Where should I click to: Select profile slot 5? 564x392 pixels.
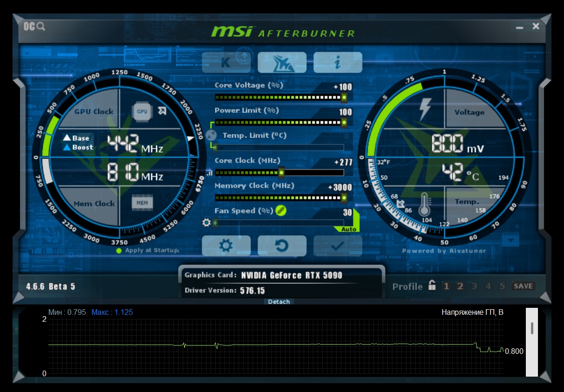[x=502, y=286]
